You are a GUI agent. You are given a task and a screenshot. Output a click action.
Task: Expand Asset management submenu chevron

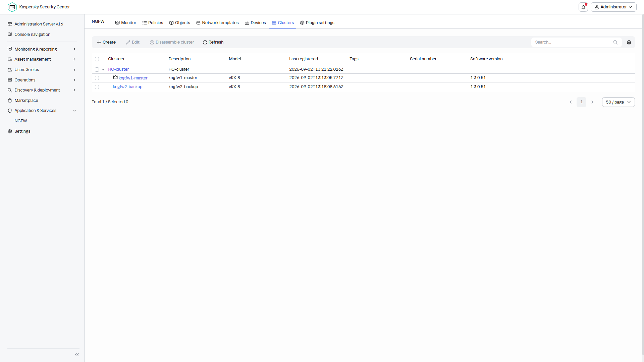(74, 59)
